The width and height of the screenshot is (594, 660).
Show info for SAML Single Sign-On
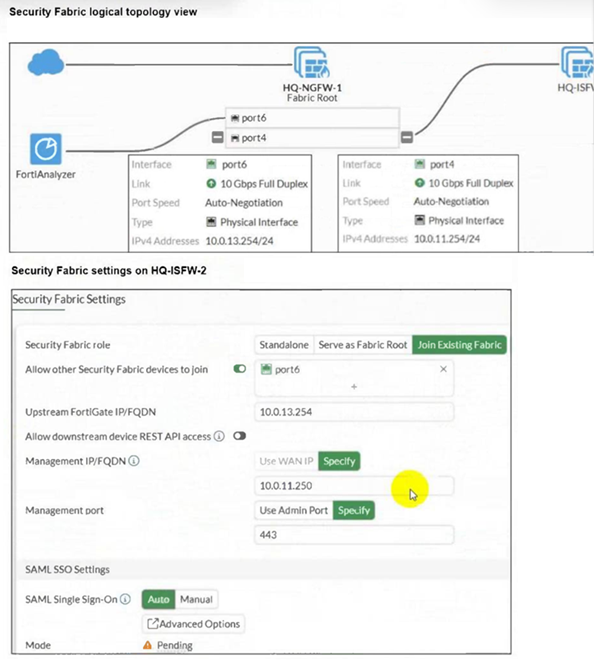point(125,599)
